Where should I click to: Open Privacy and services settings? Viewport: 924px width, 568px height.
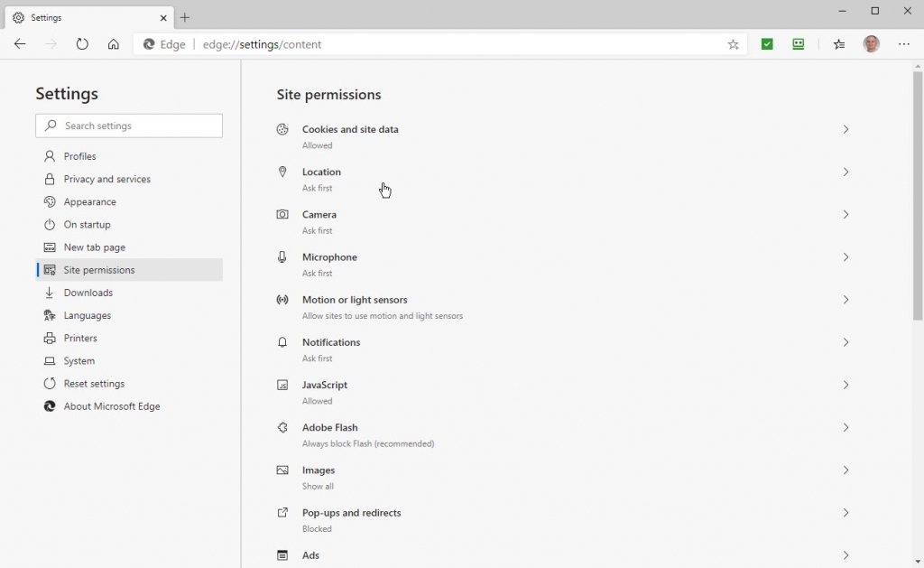pyautogui.click(x=106, y=179)
